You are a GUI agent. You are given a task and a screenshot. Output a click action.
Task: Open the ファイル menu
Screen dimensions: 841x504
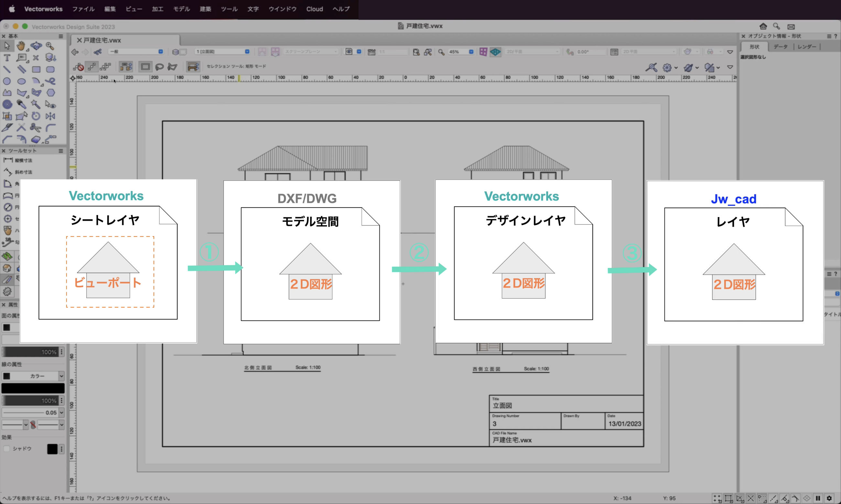point(83,9)
